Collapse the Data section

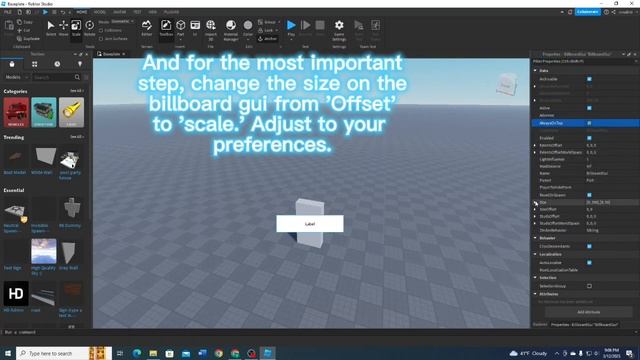535,71
